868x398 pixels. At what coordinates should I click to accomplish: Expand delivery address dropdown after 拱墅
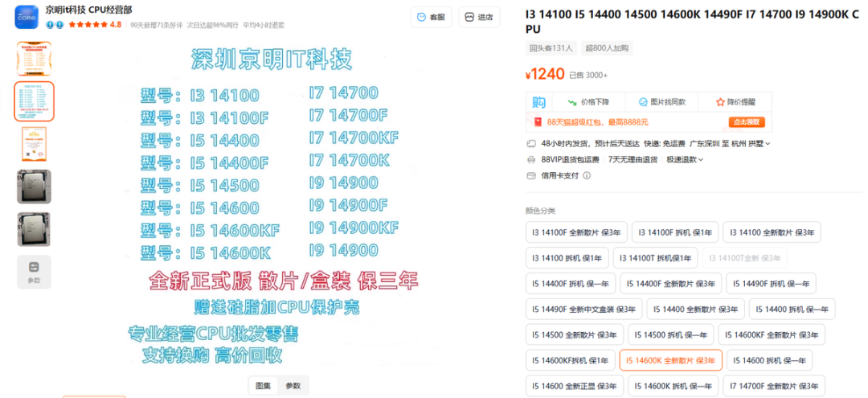point(768,144)
